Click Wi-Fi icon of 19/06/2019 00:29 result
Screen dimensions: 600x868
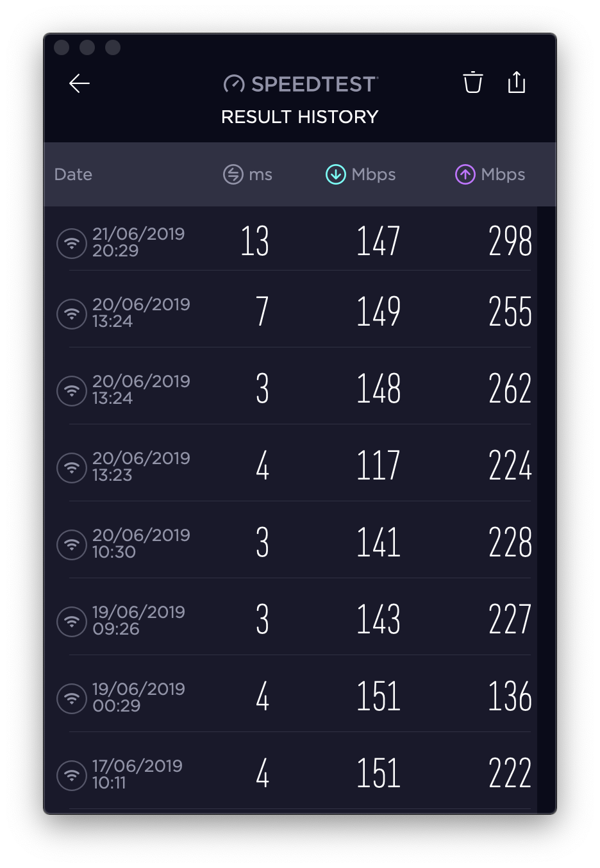click(72, 698)
